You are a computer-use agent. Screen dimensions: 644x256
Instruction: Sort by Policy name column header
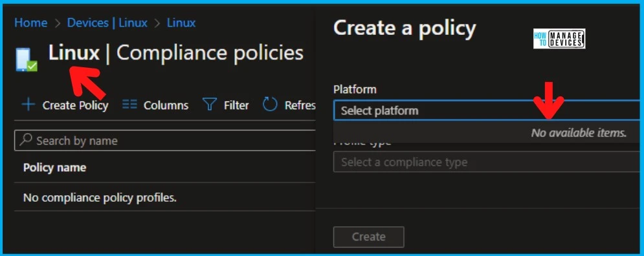point(54,167)
